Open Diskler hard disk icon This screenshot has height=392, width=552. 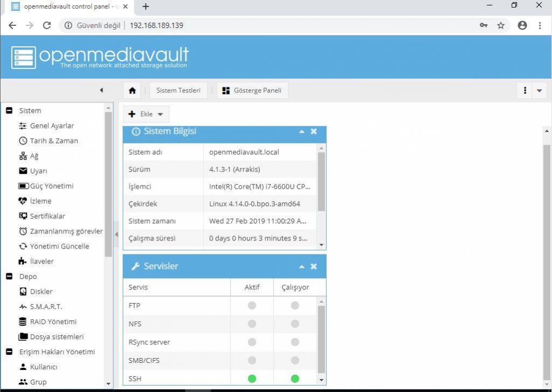23,292
